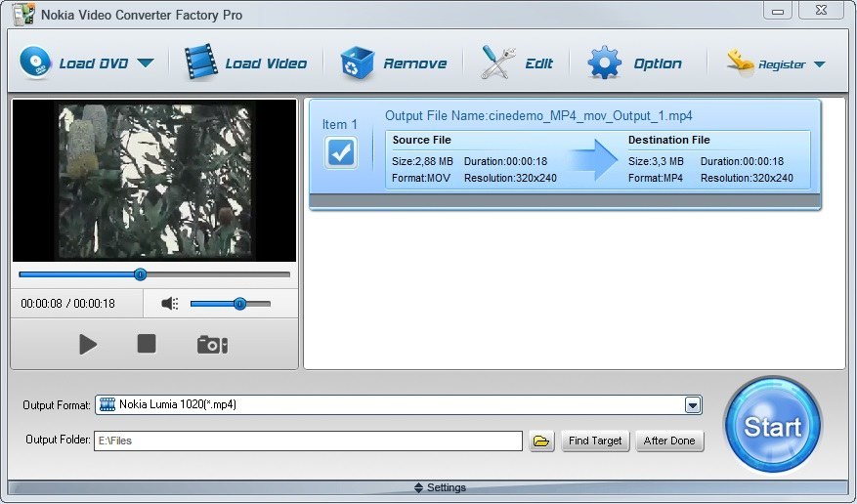Take a snapshot with the camera icon
Image resolution: width=857 pixels, height=504 pixels.
point(212,345)
